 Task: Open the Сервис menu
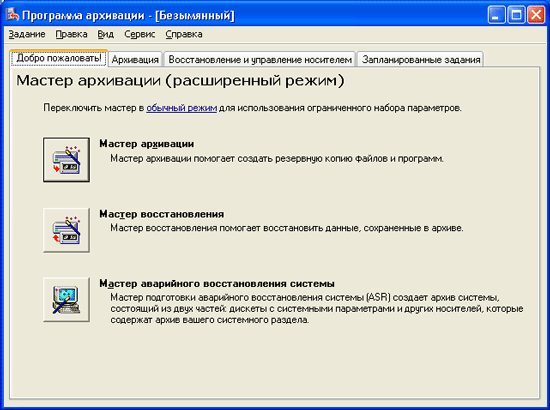[x=140, y=34]
